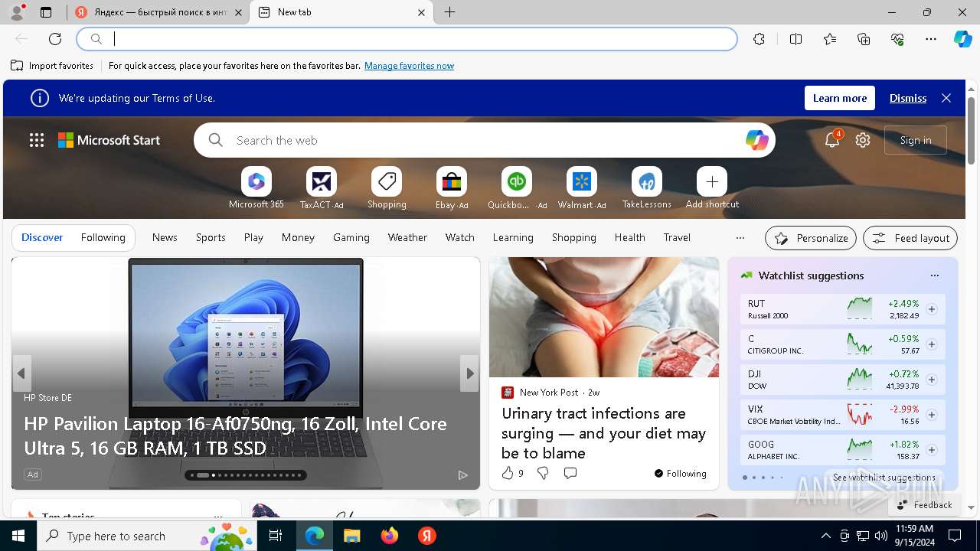The height and width of the screenshot is (551, 980).
Task: Open the Weather category
Action: (x=407, y=237)
